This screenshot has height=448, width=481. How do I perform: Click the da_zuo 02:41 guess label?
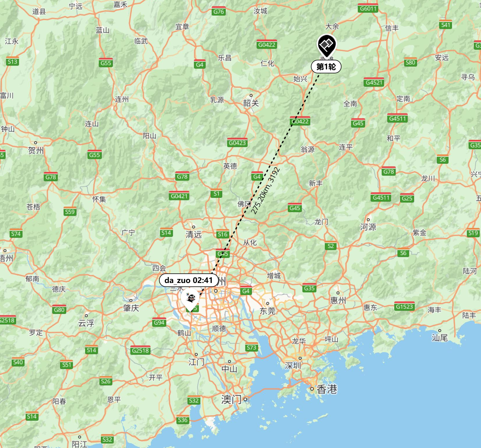point(189,280)
